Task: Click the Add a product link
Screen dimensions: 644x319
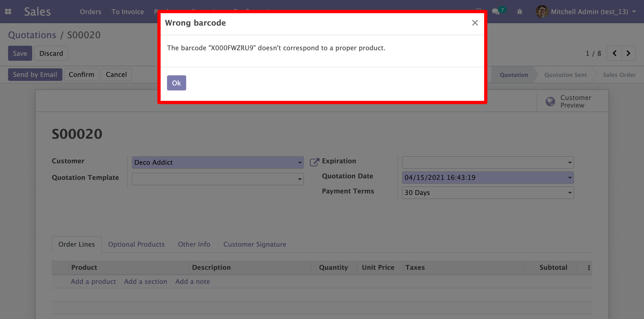Action: click(93, 282)
